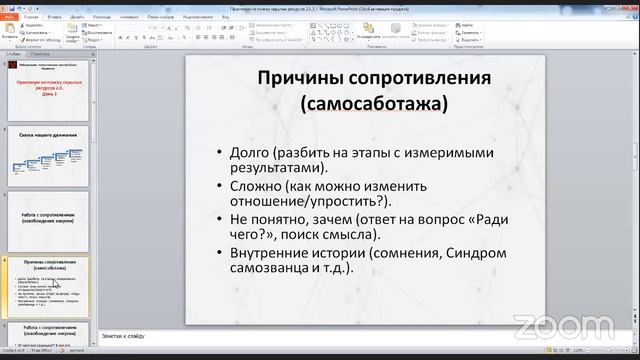This screenshot has height=360, width=640.
Task: Toggle text shadow formatting
Action: tap(144, 38)
